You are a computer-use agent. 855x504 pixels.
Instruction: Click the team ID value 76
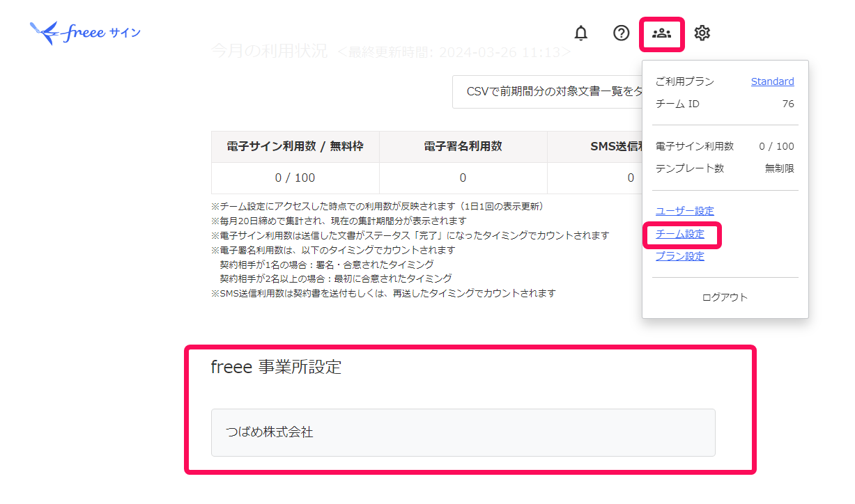788,104
